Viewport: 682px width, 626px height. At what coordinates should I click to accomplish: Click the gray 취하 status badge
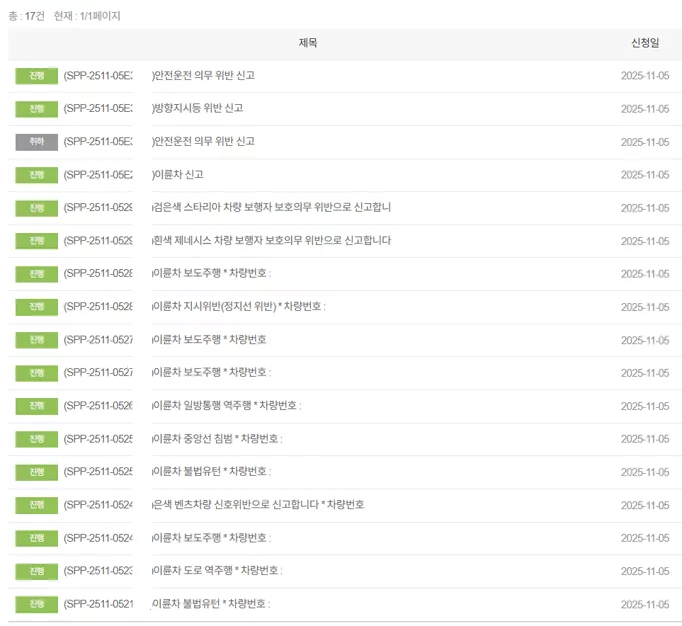pos(37,142)
